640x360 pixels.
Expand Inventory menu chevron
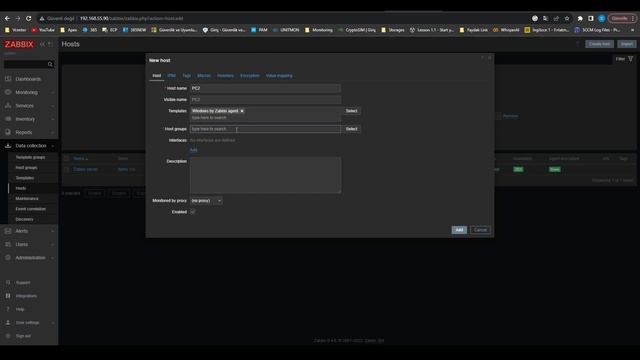pos(53,119)
